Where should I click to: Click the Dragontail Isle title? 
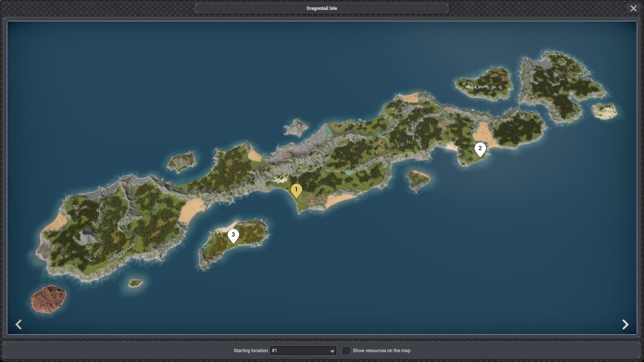pos(322,8)
